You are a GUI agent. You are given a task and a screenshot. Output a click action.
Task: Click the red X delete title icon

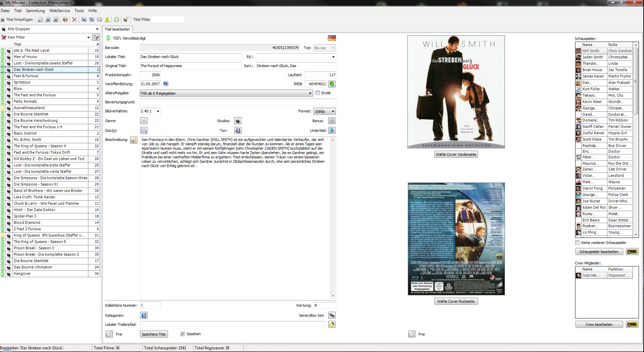pos(75,19)
